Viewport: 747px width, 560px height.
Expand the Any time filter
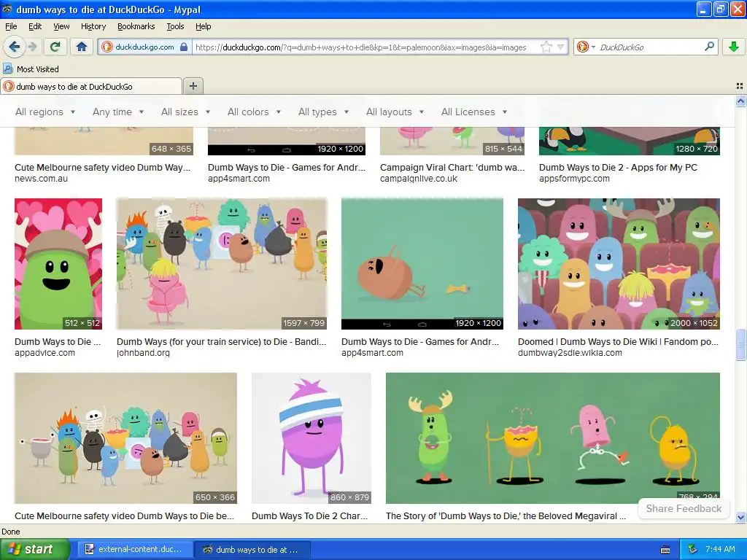(118, 112)
